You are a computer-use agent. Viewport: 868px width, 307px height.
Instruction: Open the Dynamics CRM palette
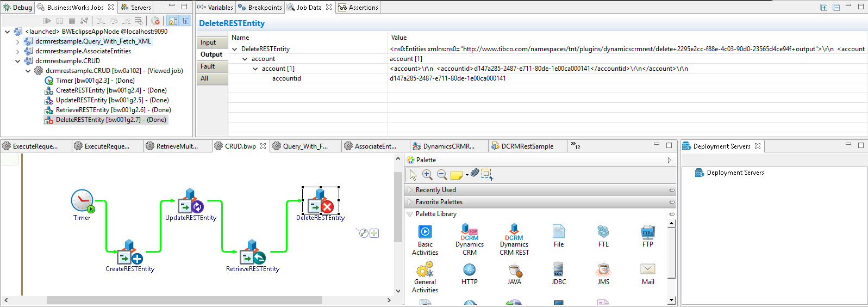coord(470,240)
